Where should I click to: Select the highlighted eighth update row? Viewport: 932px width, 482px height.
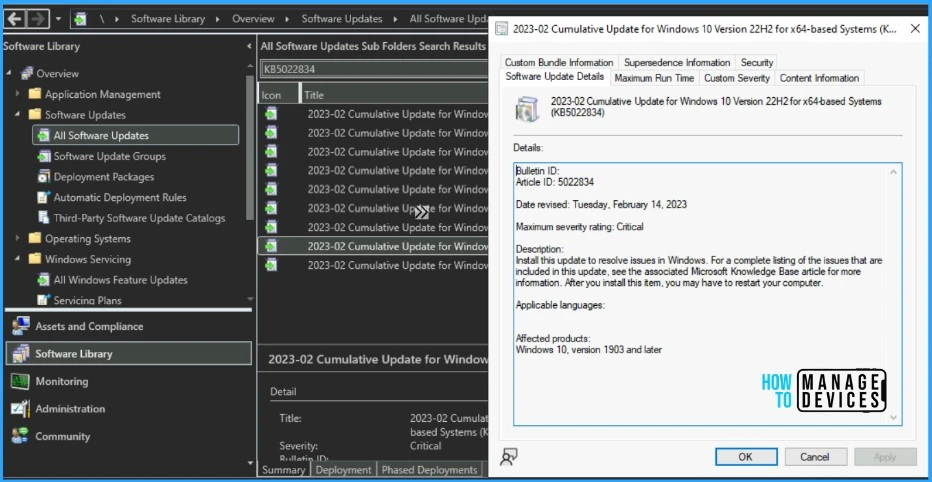[373, 246]
